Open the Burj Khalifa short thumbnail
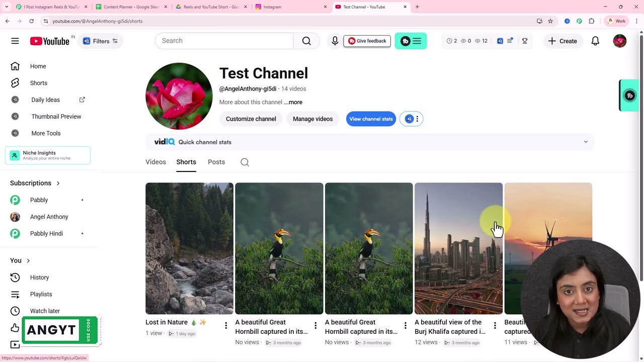The width and height of the screenshot is (644, 362). 458,248
